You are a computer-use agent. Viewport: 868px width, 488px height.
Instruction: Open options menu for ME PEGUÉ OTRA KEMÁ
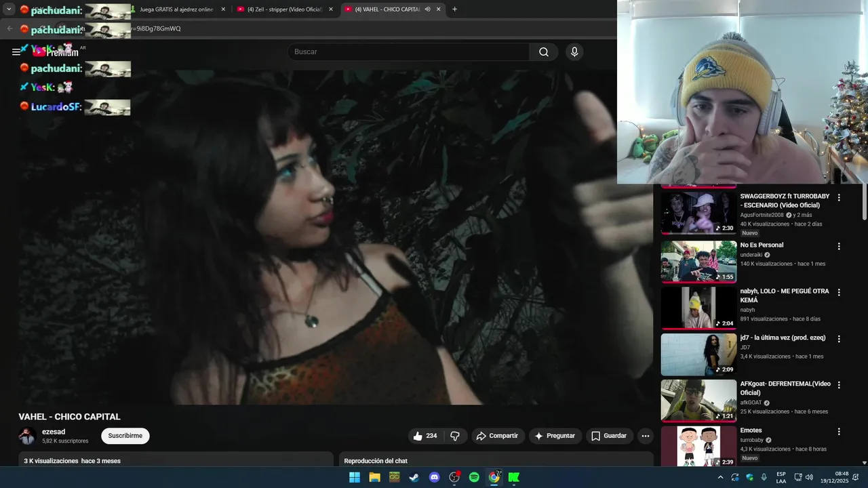click(839, 293)
